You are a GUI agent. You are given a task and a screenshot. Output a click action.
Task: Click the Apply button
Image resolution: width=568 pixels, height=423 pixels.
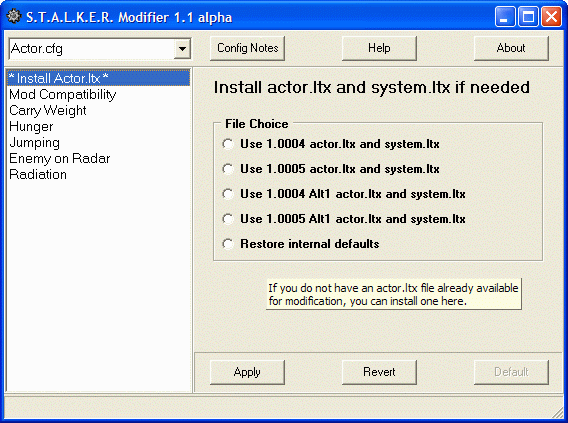247,372
